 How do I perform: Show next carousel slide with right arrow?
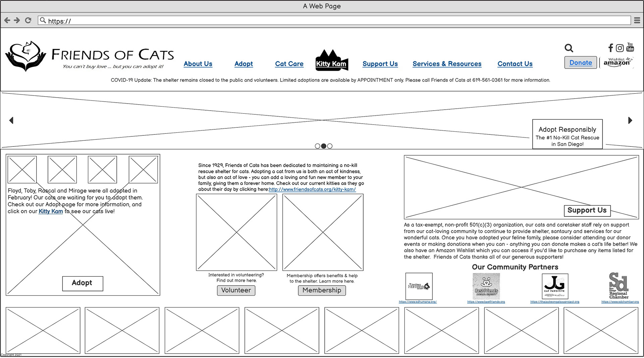click(x=630, y=120)
